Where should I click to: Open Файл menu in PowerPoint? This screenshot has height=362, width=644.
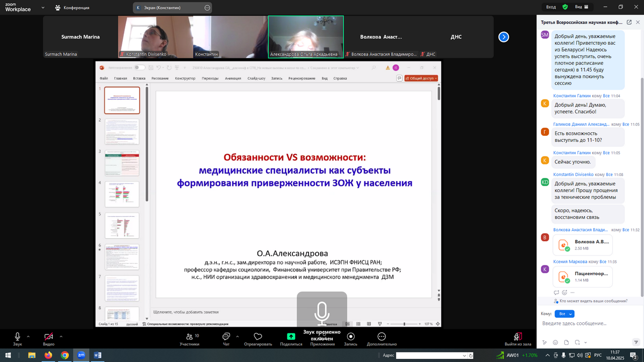104,78
